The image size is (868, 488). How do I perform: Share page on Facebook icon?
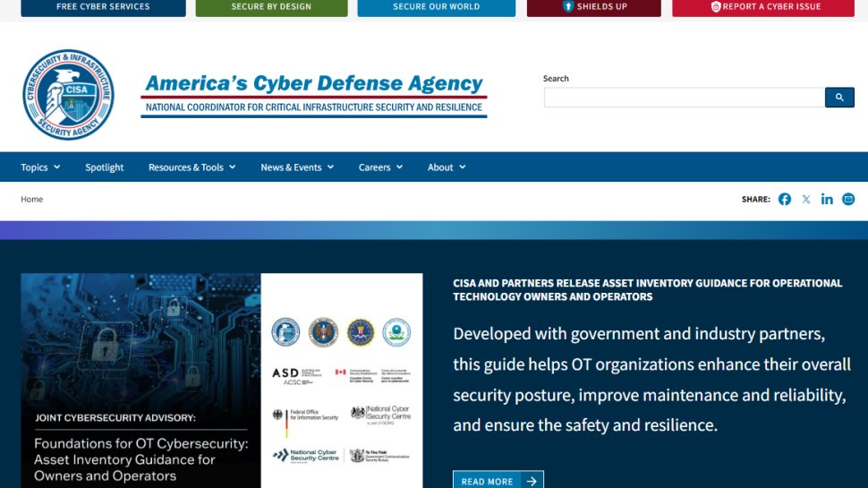point(785,200)
